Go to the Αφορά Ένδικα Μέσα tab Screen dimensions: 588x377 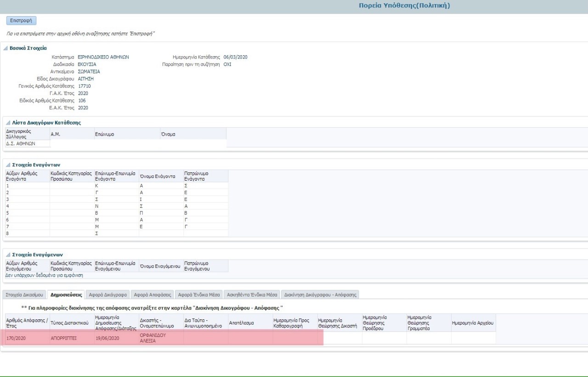pos(200,295)
